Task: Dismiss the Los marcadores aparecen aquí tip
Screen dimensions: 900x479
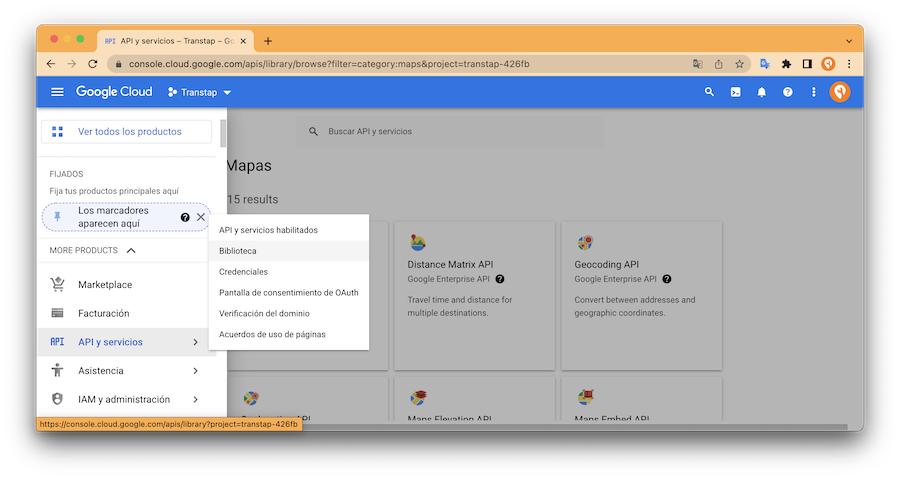Action: click(200, 217)
